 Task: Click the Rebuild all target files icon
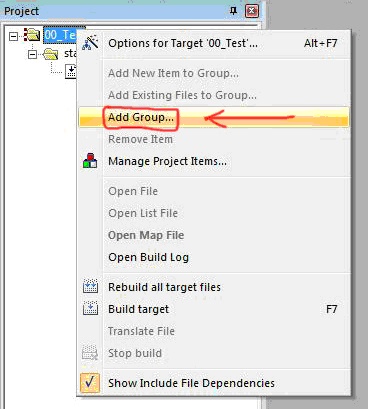[x=90, y=287]
